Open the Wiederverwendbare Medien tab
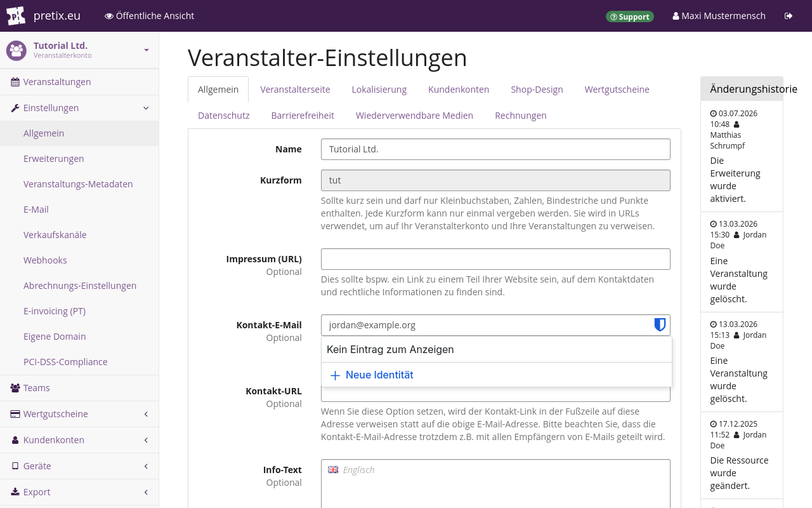 414,116
